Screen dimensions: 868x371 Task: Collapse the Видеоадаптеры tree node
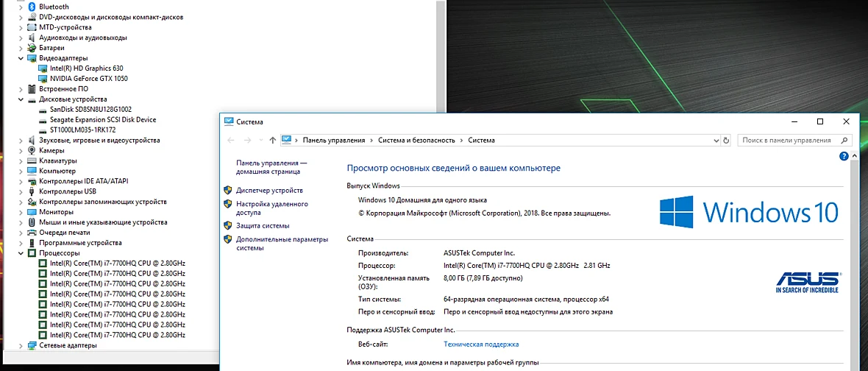pos(21,58)
